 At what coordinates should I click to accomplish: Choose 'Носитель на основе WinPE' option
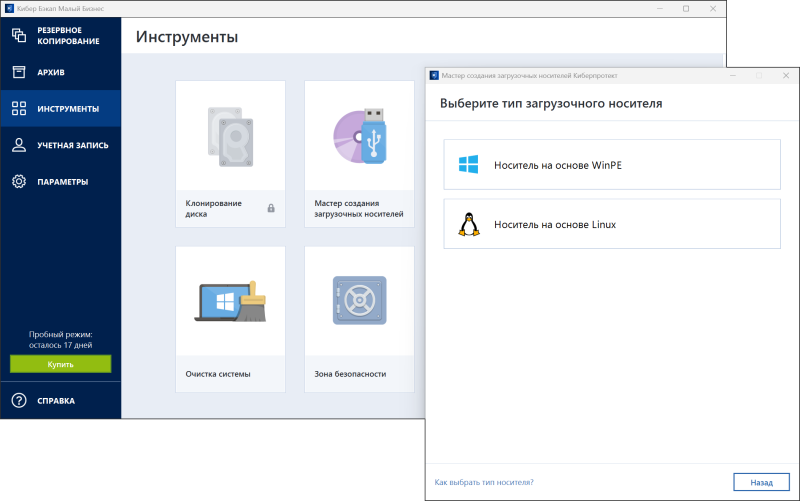[x=611, y=165]
